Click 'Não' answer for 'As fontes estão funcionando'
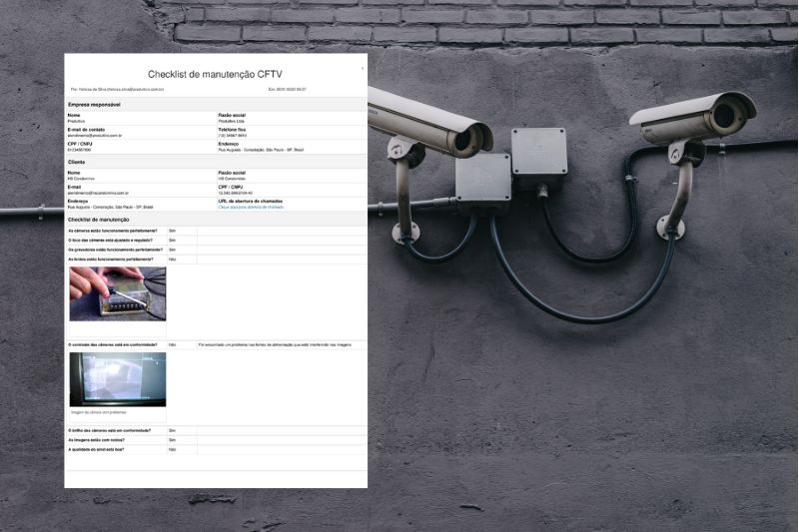The image size is (799, 532). point(173,259)
